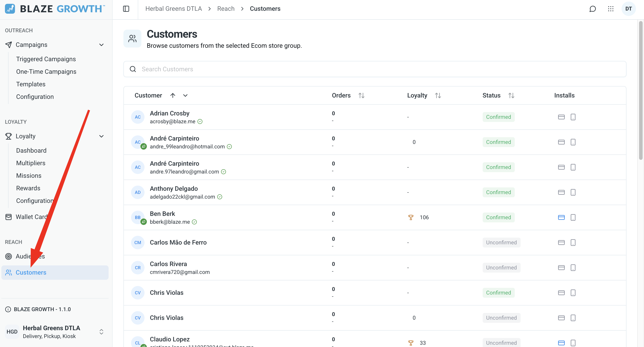This screenshot has height=347, width=644.
Task: Collapse the Campaigns menu chevron
Action: (x=101, y=45)
